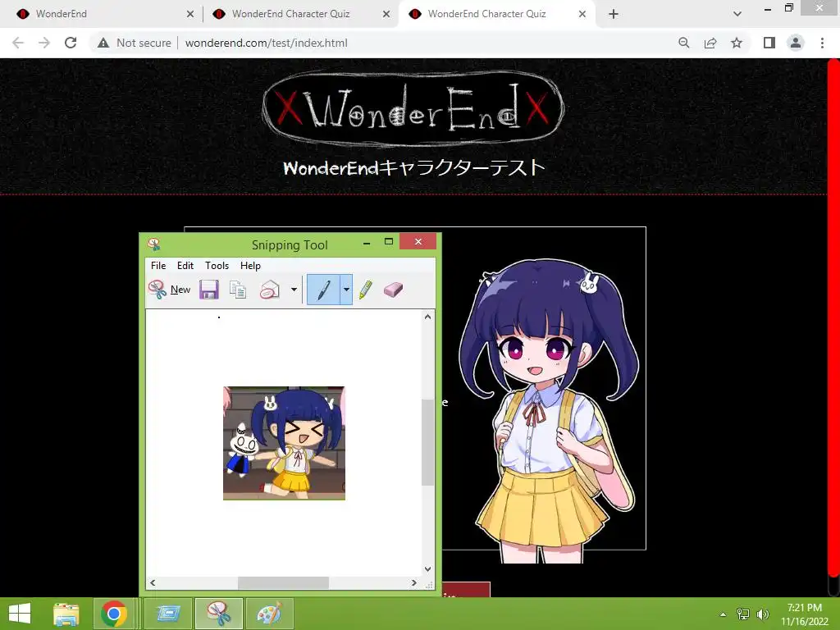Open the Send Snip dropdown arrow
Screen dimensions: 840x630
click(x=294, y=290)
